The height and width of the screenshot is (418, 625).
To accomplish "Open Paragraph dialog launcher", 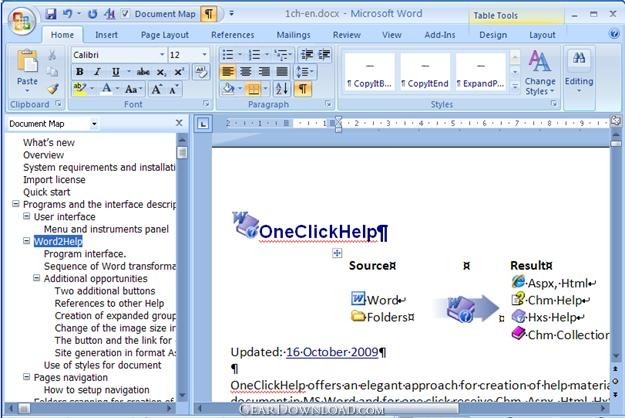I will 329,104.
